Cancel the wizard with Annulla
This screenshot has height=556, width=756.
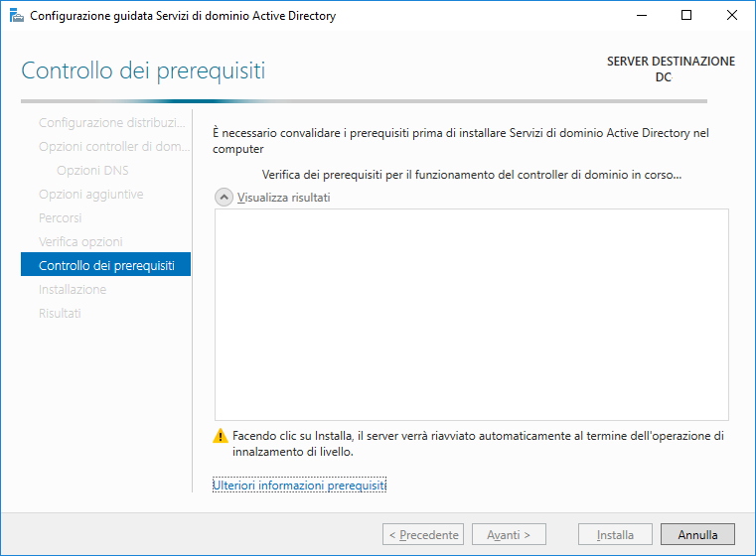coord(697,534)
